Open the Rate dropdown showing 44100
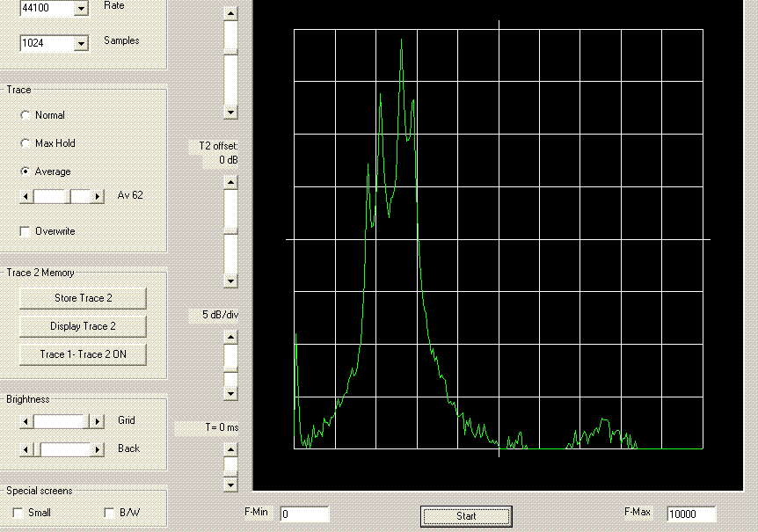Image resolution: width=758 pixels, height=532 pixels. coord(81,8)
